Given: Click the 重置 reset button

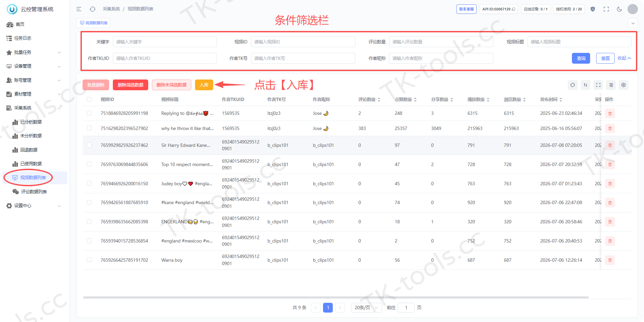Looking at the screenshot, I should point(605,58).
